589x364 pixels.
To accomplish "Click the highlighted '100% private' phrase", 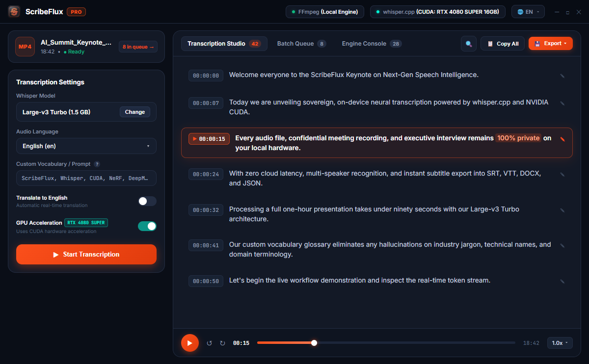I will click(518, 138).
